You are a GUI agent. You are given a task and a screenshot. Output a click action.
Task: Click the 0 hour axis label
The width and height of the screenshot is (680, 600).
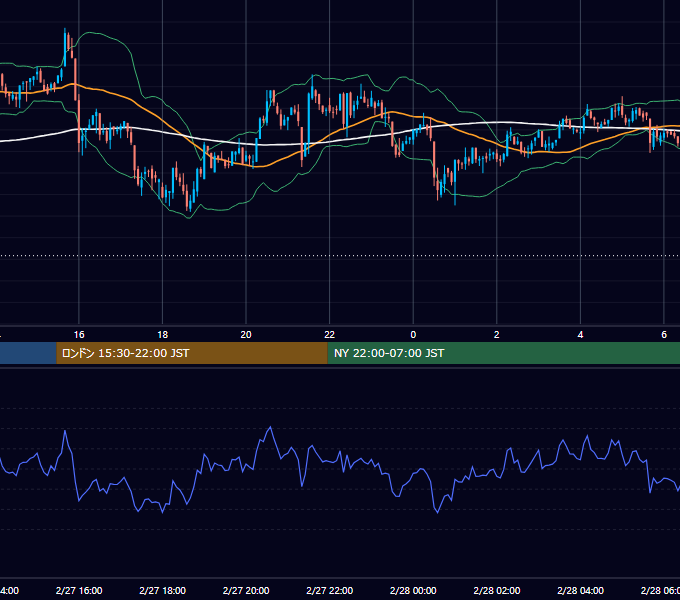tap(413, 335)
